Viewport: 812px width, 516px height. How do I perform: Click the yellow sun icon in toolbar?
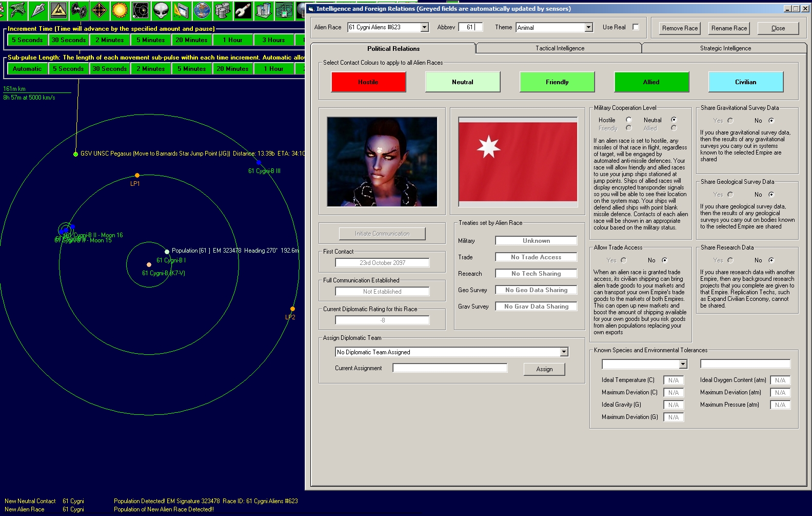pos(120,9)
